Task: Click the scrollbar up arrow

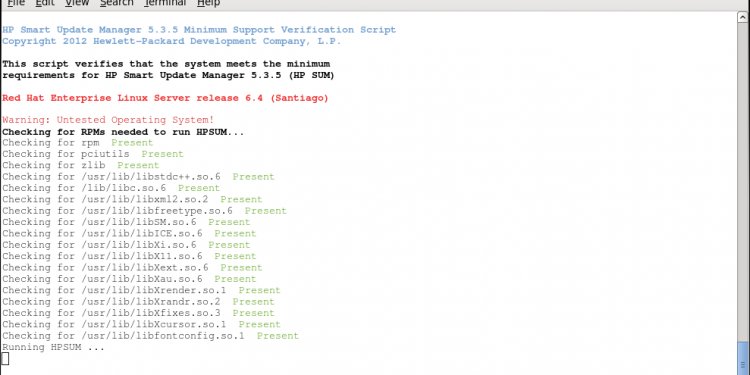Action: coord(743,17)
